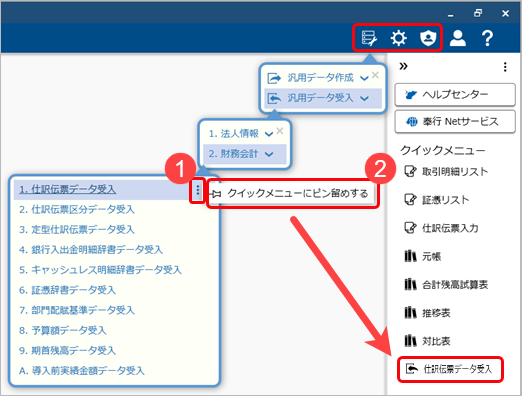Click the 推移表 books icon
The height and width of the screenshot is (396, 522).
pos(410,313)
